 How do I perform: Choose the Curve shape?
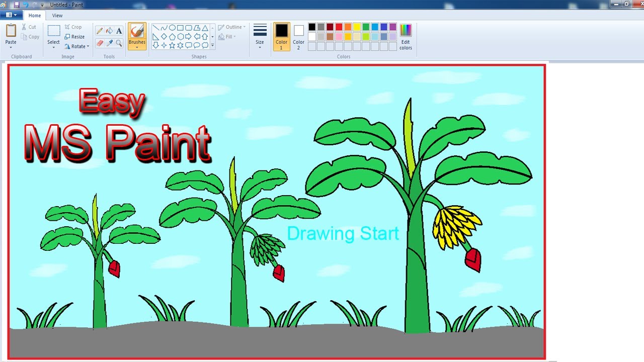164,28
